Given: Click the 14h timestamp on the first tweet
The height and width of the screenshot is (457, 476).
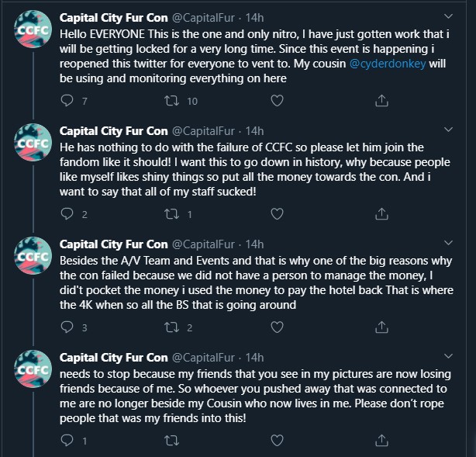Looking at the screenshot, I should 255,17.
